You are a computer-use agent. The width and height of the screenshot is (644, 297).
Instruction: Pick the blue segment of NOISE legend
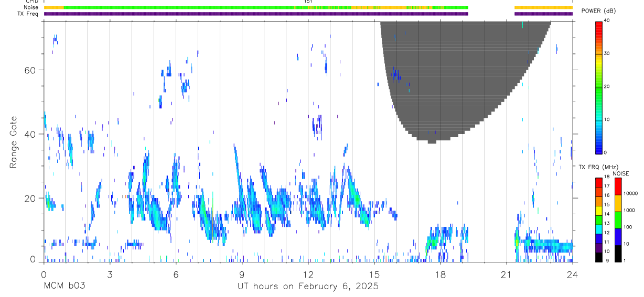[618, 236]
